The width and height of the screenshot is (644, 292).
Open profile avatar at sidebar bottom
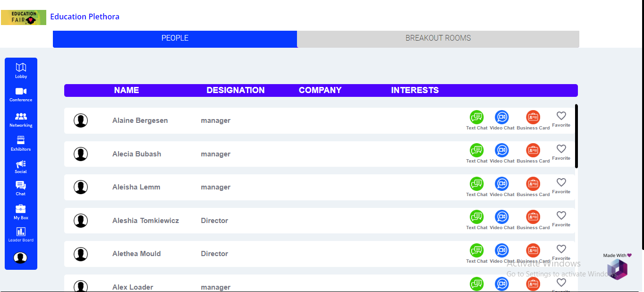coord(20,258)
